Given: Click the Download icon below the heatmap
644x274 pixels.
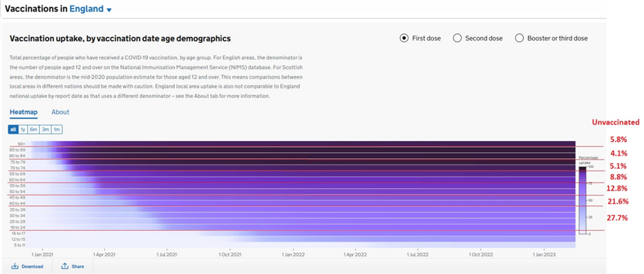Looking at the screenshot, I should pos(15,266).
